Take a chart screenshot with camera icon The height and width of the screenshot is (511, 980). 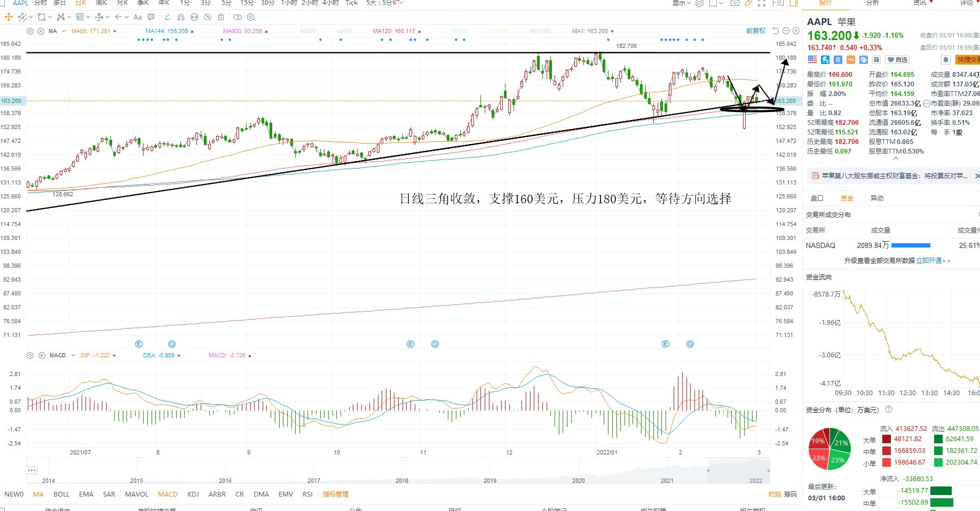coord(735,3)
